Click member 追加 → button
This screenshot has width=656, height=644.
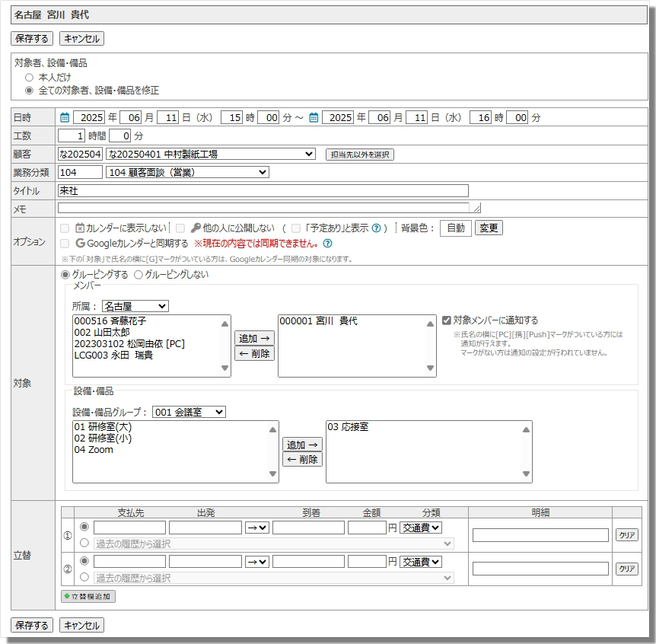pos(254,338)
